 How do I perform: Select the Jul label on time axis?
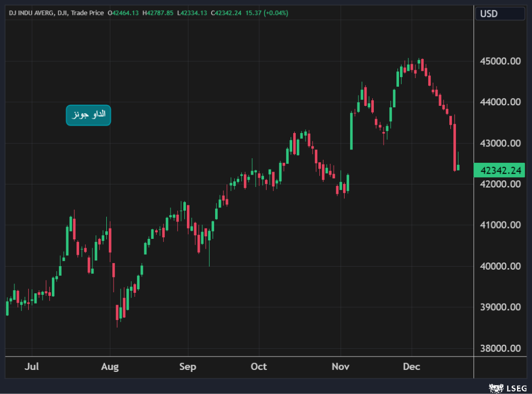click(32, 367)
